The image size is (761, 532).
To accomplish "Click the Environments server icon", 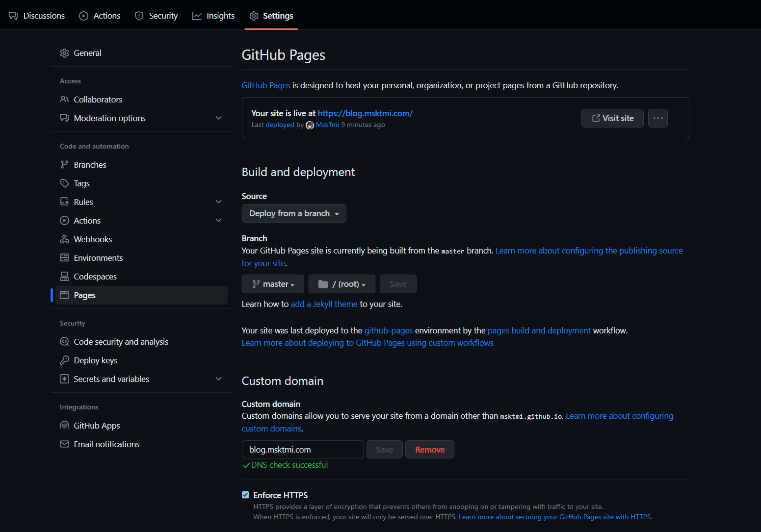I will [64, 258].
